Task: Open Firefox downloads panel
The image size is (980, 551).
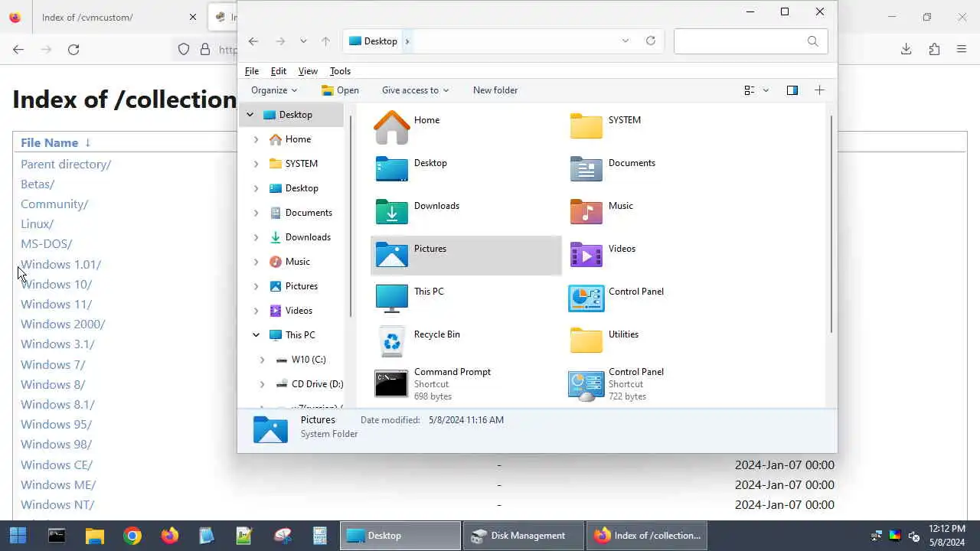Action: point(906,50)
